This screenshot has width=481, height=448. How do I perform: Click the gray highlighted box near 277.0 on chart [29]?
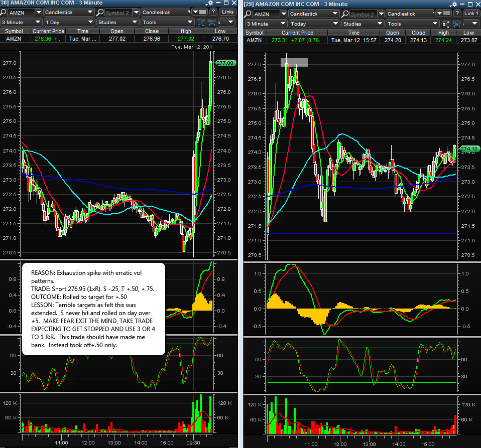[294, 62]
